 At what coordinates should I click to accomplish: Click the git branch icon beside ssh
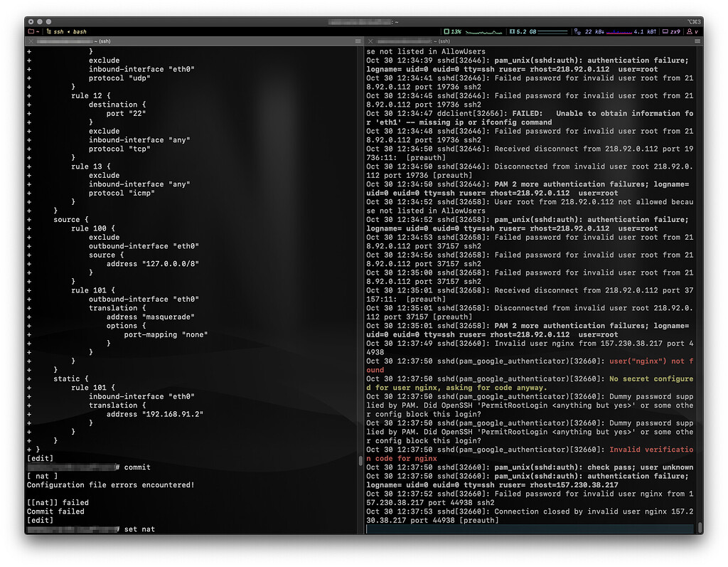[x=48, y=32]
